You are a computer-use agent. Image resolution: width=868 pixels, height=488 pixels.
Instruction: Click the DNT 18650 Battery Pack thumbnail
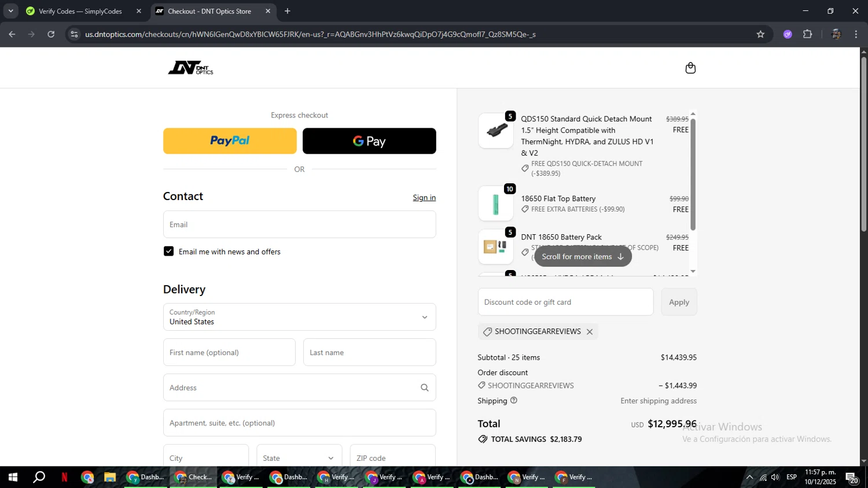point(496,247)
